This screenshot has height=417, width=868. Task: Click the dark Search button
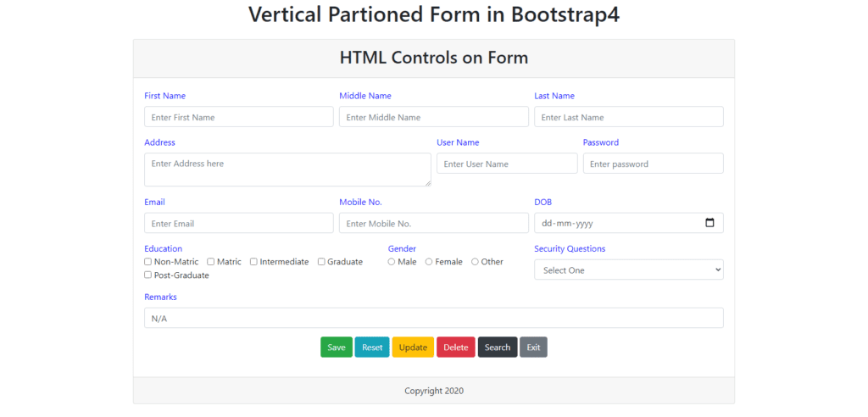pyautogui.click(x=498, y=347)
